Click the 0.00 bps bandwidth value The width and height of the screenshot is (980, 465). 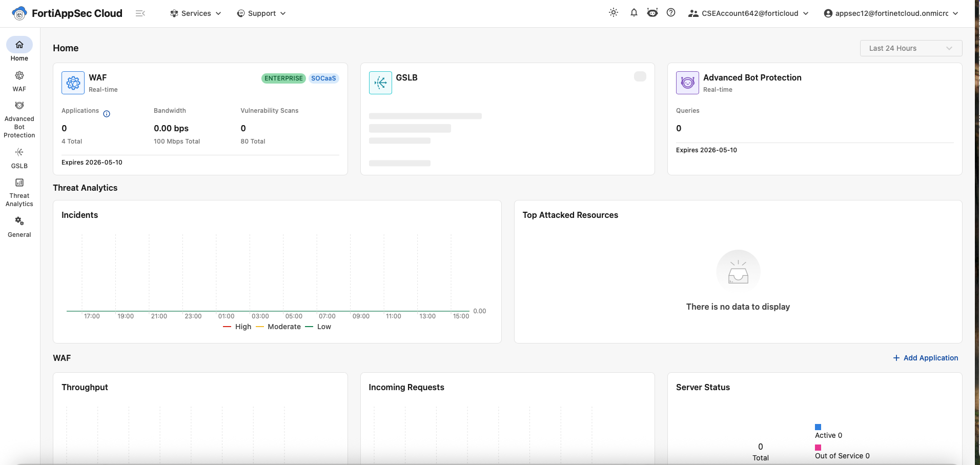[x=171, y=128]
